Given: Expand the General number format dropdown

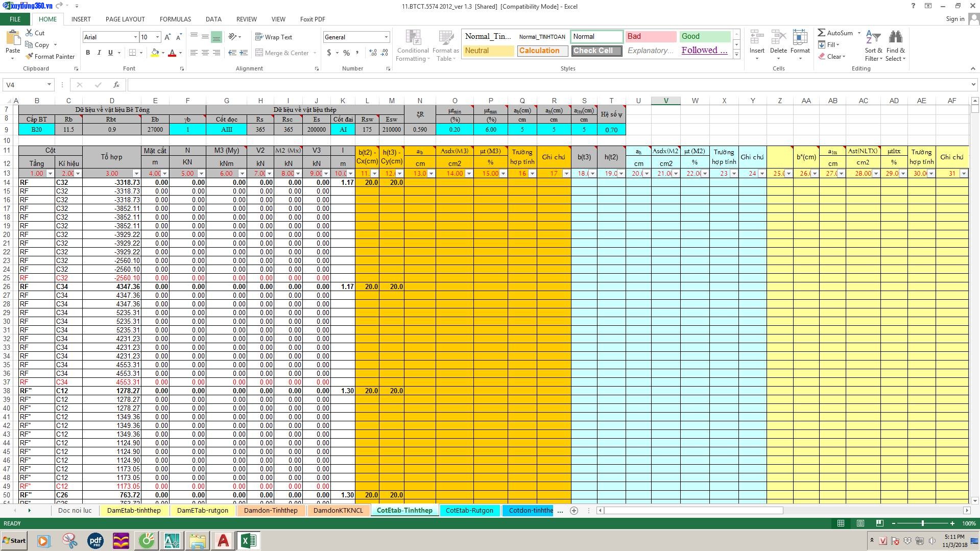Looking at the screenshot, I should click(x=386, y=37).
